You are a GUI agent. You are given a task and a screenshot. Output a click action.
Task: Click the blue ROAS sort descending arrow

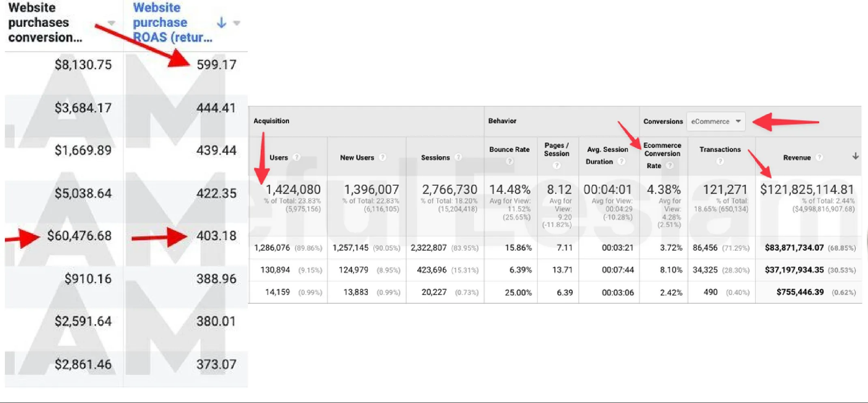pos(221,22)
